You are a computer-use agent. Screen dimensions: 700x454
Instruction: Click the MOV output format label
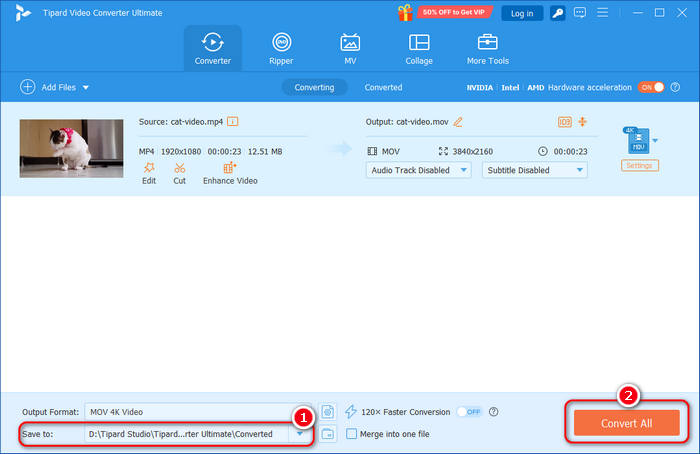(x=391, y=151)
